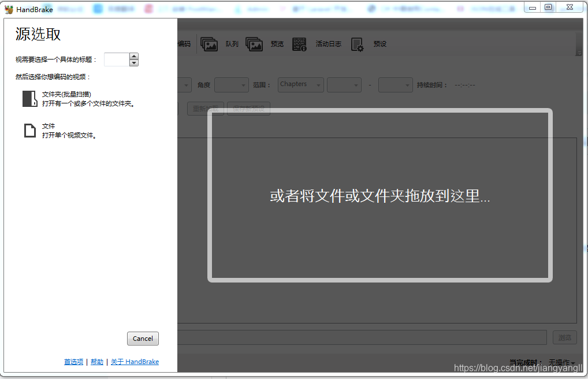
Task: Expand the start chapter dropdown
Action: point(344,85)
